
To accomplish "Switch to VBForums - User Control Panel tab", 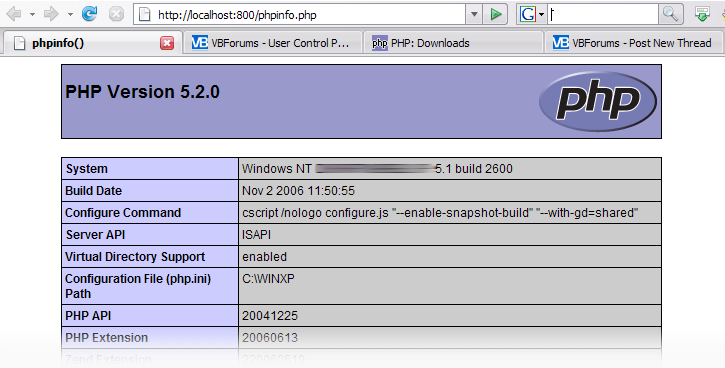I will click(x=273, y=43).
